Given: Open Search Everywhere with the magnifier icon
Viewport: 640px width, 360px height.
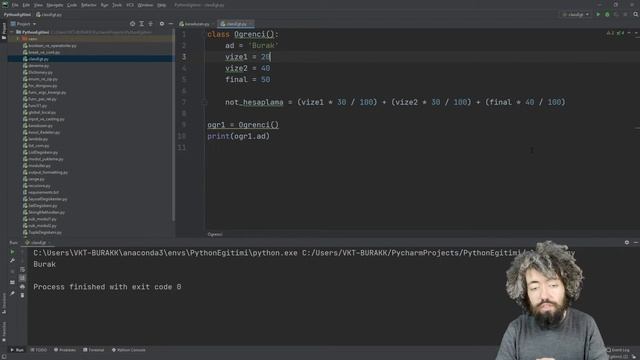Looking at the screenshot, I should [636, 14].
